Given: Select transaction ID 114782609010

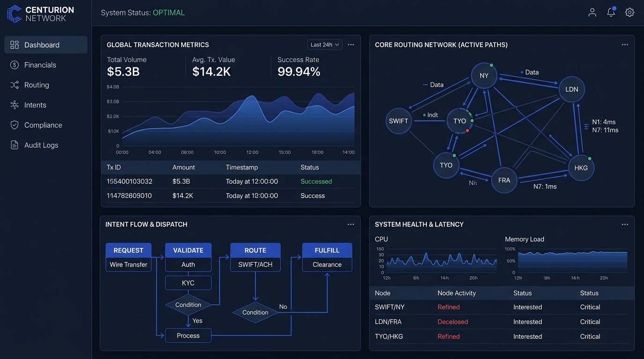Looking at the screenshot, I should [130, 196].
